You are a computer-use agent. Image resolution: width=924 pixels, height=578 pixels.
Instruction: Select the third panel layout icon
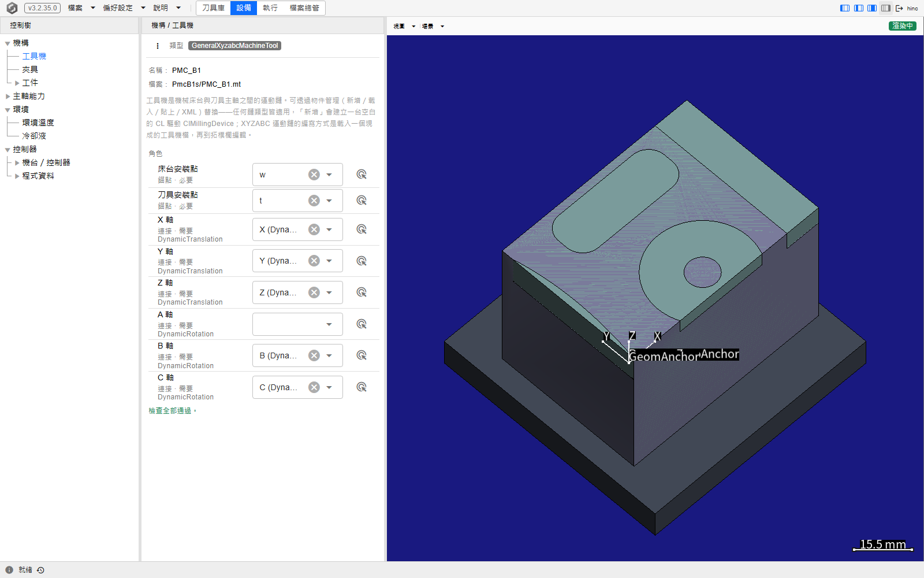click(872, 8)
